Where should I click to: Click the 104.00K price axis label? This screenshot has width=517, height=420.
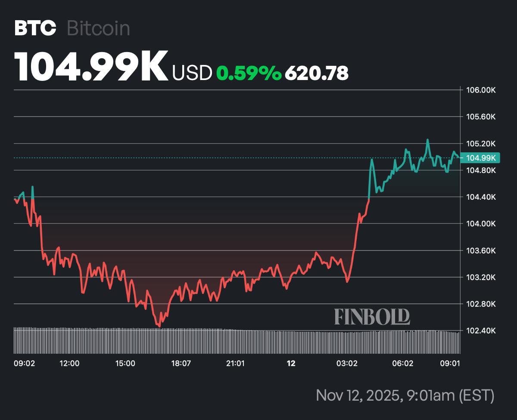point(481,224)
